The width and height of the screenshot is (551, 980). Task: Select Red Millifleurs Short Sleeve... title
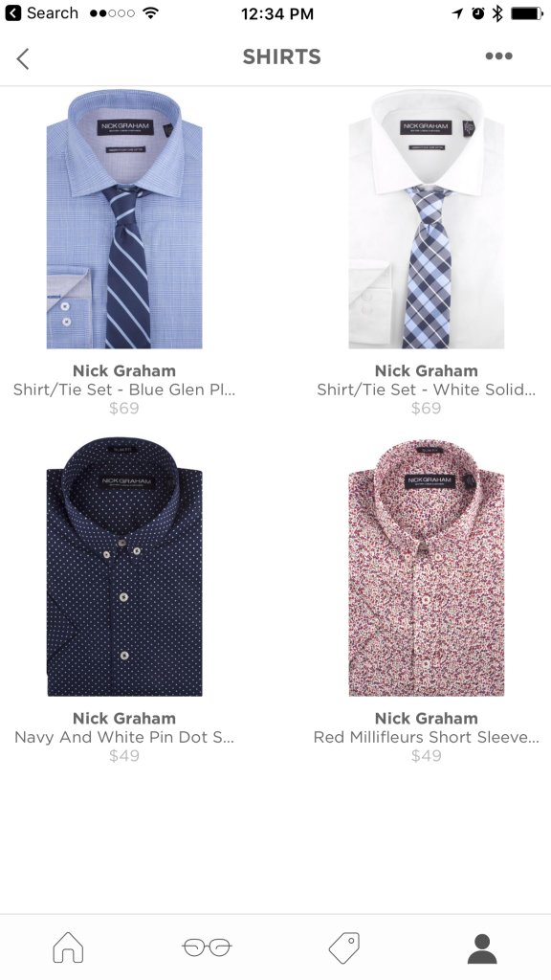click(426, 737)
